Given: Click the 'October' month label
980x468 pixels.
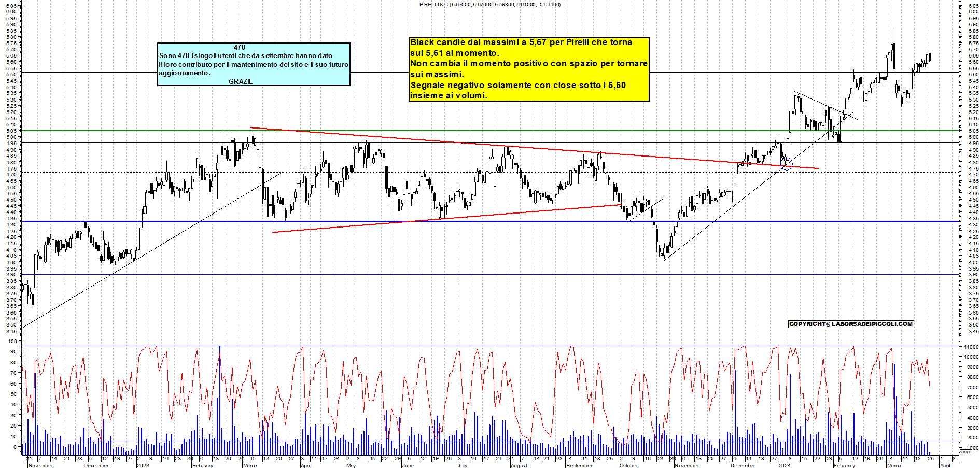Looking at the screenshot, I should tap(629, 465).
